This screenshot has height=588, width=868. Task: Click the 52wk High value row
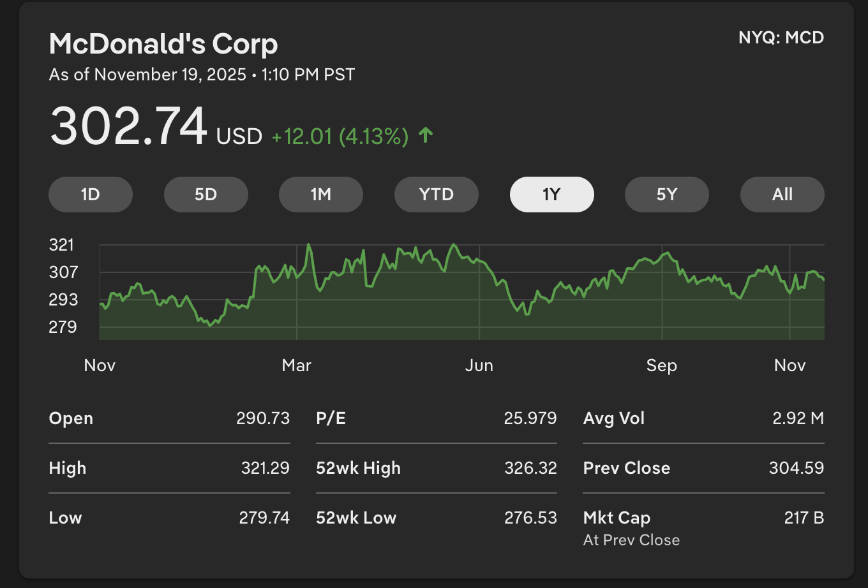point(437,468)
